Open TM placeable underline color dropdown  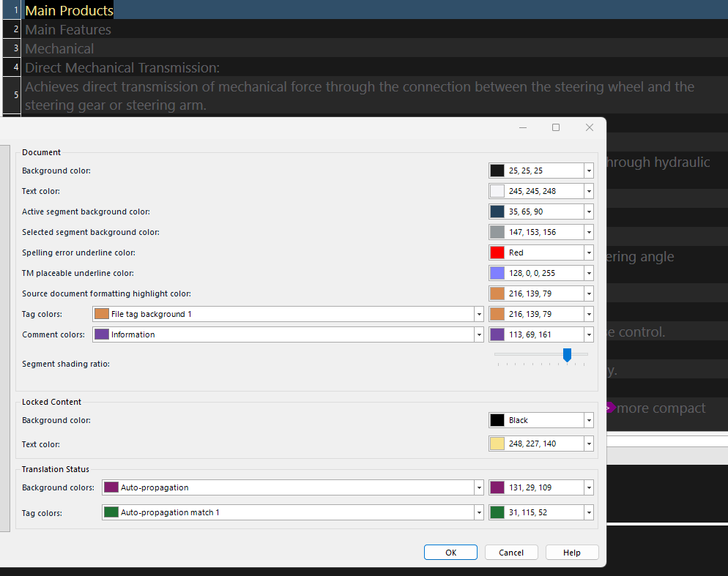point(589,273)
